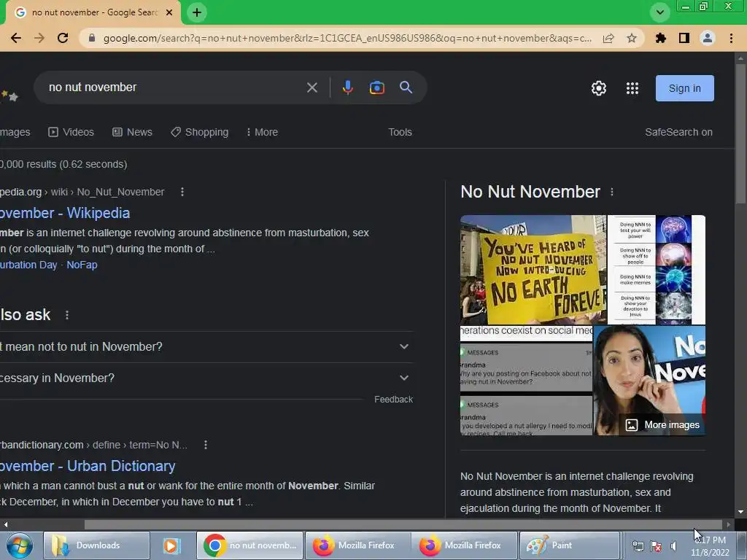The width and height of the screenshot is (747, 560).
Task: Switch to the Paint taskbar window
Action: pos(569,545)
